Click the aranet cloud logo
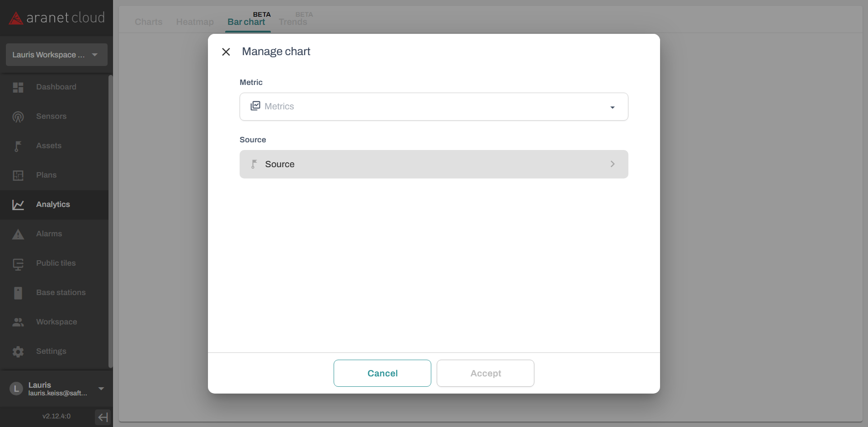Image resolution: width=868 pixels, height=427 pixels. (x=57, y=18)
